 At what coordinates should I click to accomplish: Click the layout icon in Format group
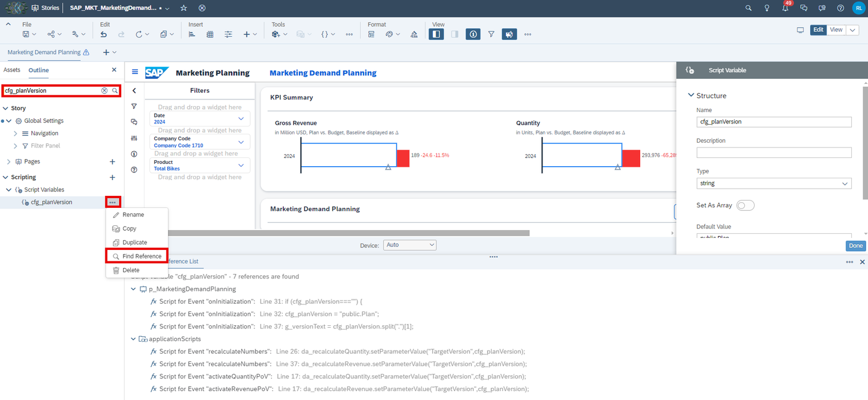(371, 34)
